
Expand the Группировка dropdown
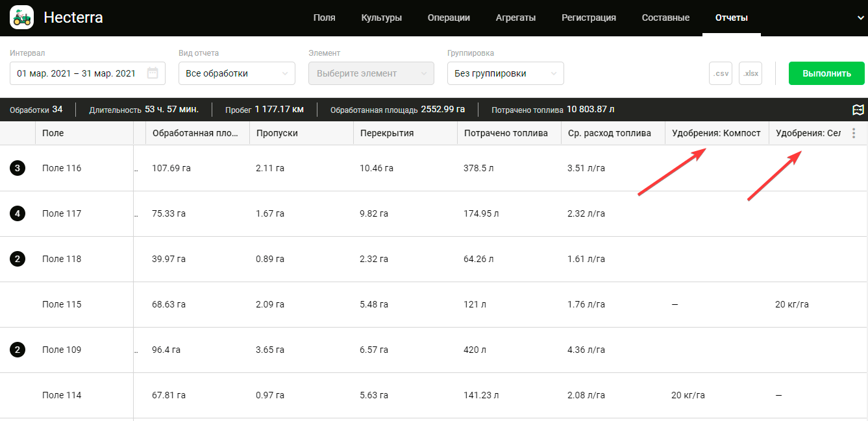505,73
